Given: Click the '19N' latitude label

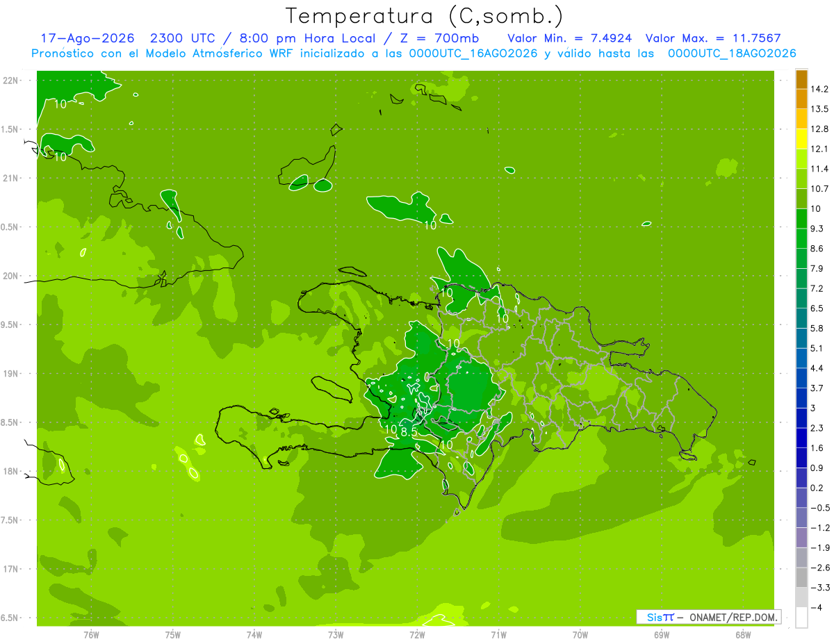Looking at the screenshot, I should (11, 374).
